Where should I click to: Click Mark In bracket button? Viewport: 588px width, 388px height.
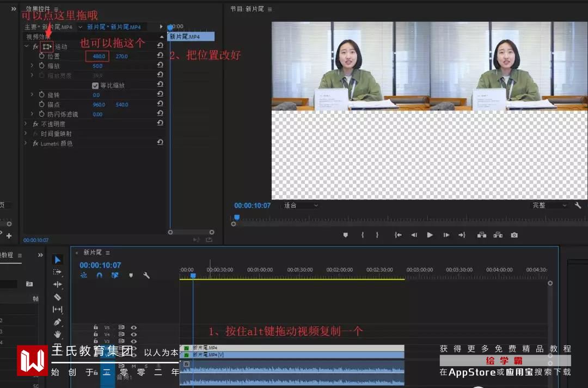[362, 235]
